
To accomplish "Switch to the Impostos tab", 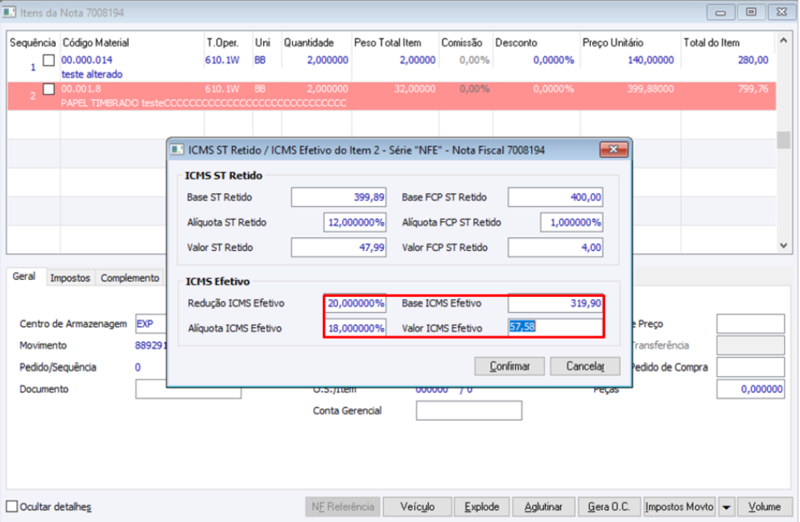I will 70,278.
